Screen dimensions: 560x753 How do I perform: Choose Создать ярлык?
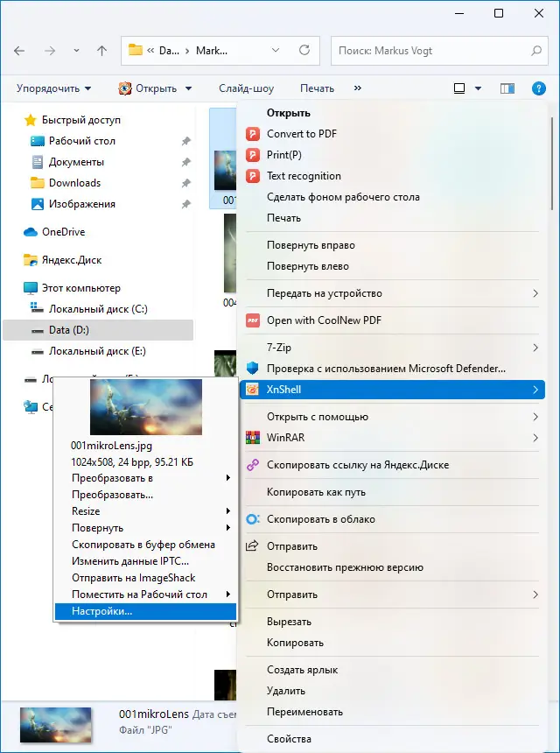tap(393, 670)
